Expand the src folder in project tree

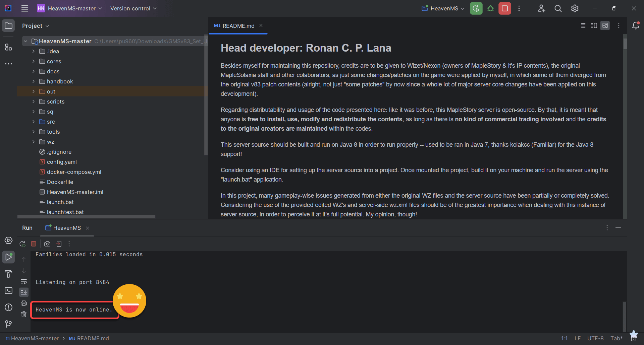click(x=33, y=122)
